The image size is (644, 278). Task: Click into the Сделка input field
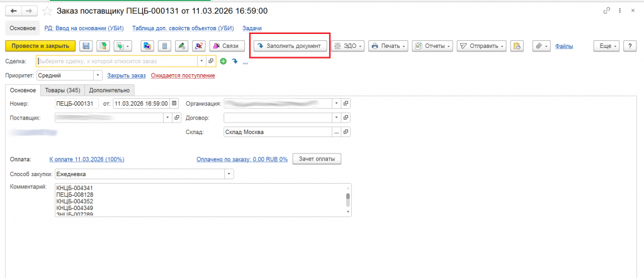(117, 61)
